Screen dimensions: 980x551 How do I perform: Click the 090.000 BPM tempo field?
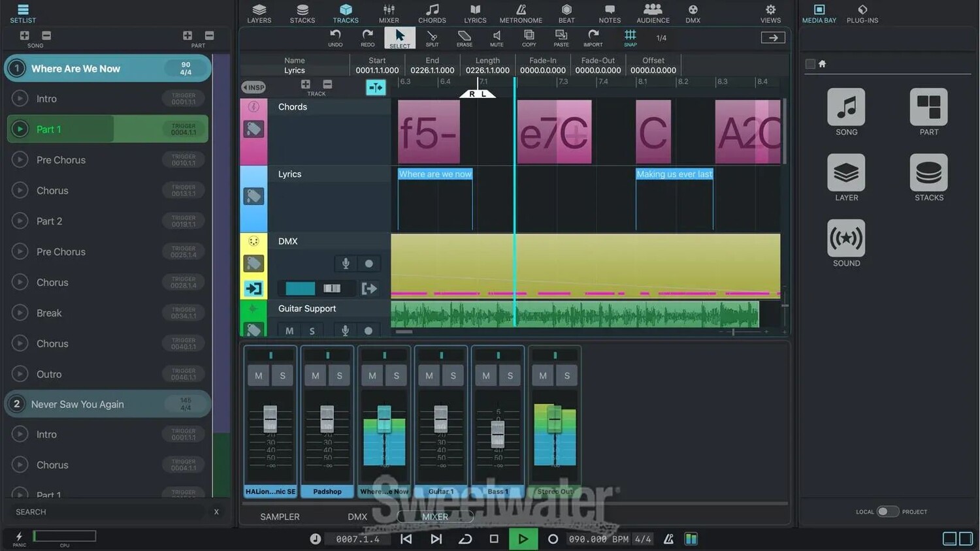(x=597, y=539)
